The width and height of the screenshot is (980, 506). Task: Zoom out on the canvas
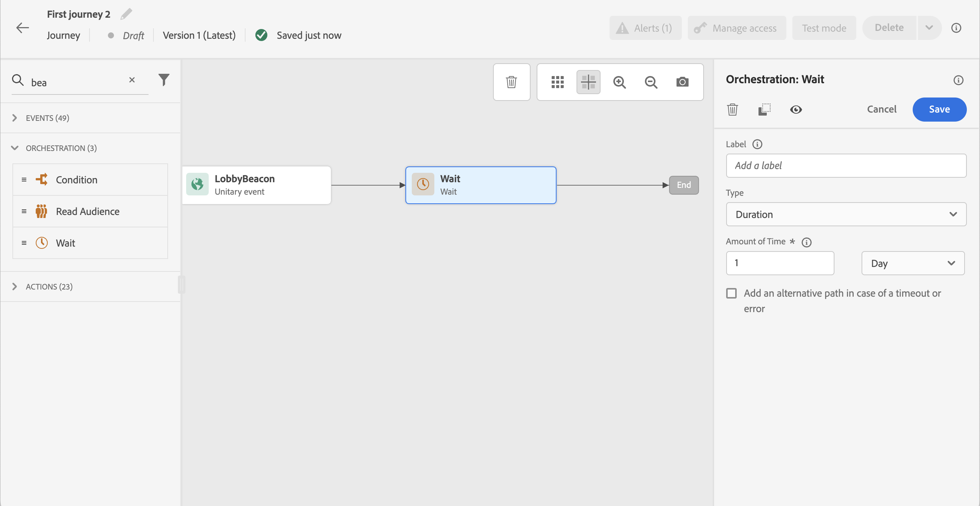pos(651,82)
